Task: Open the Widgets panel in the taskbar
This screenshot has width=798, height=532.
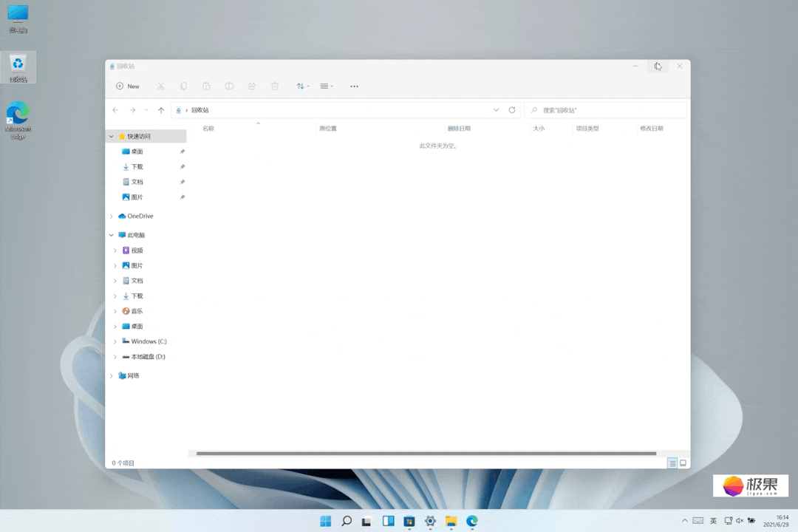Action: (x=389, y=522)
